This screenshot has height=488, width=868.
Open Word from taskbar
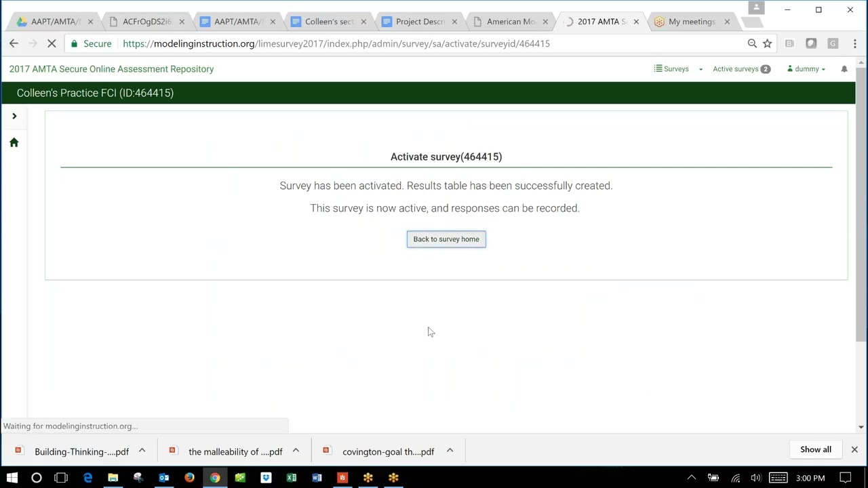tap(317, 478)
